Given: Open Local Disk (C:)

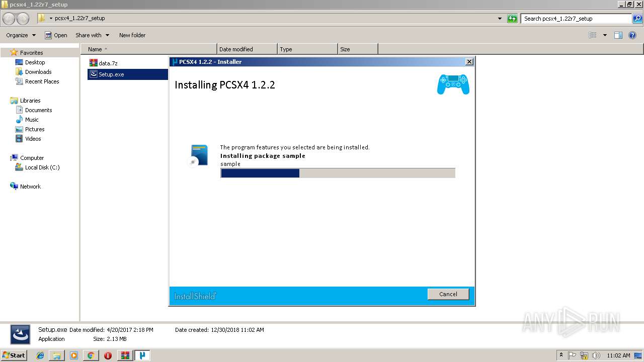Looking at the screenshot, I should [x=42, y=167].
